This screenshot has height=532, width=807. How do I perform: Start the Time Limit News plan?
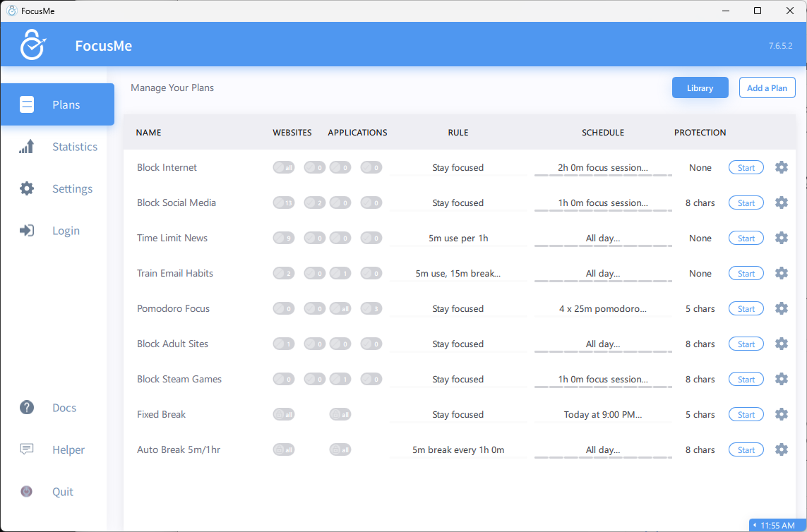tap(746, 238)
